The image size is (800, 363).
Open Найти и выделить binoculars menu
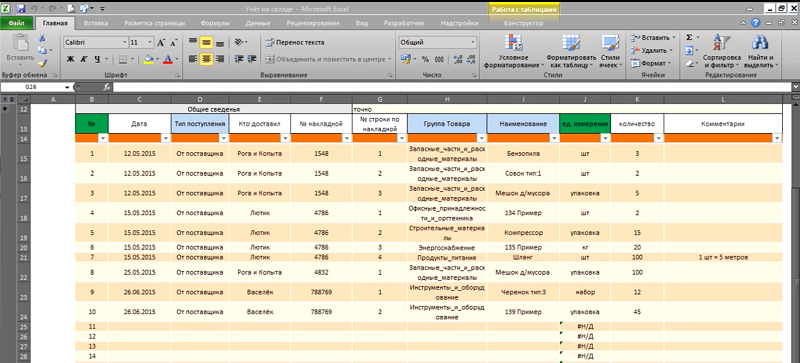pos(761,51)
